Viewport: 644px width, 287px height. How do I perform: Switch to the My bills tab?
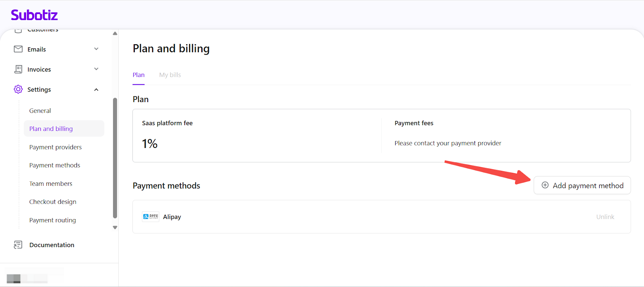(x=170, y=75)
